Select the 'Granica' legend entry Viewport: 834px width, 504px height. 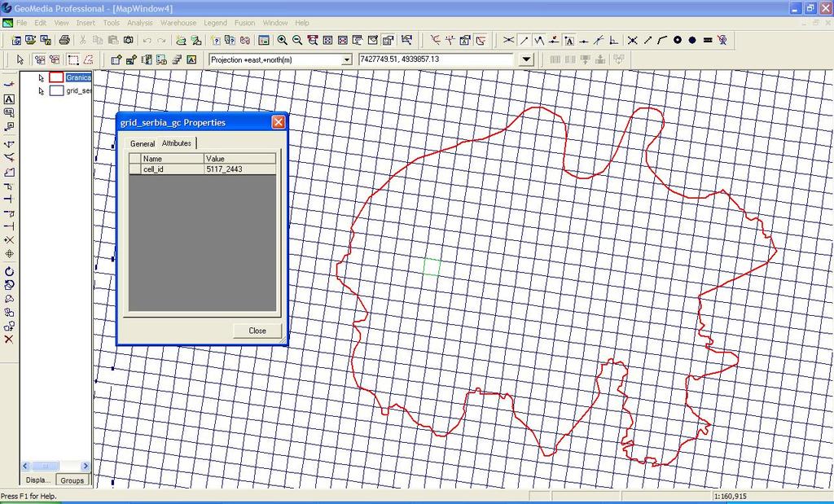point(78,77)
